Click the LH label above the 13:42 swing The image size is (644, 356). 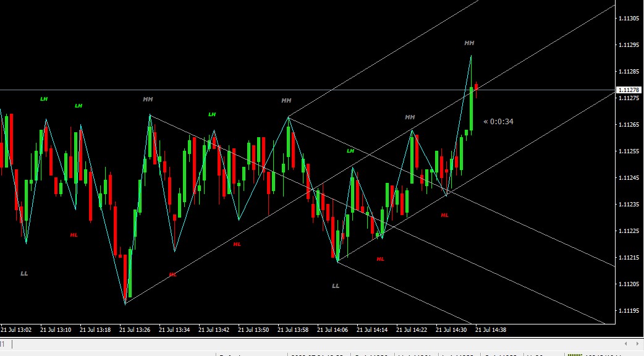coord(212,114)
